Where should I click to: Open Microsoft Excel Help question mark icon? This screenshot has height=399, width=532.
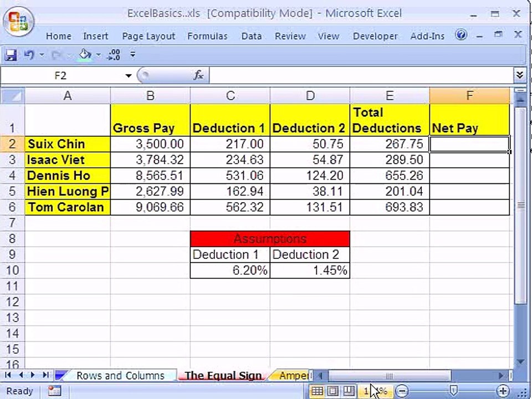click(x=461, y=34)
